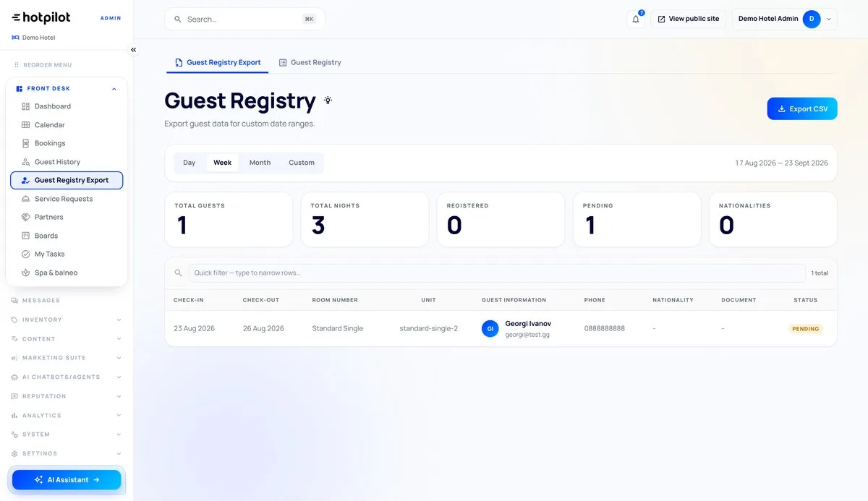Expand the System section
The height and width of the screenshot is (501, 868).
pyautogui.click(x=67, y=434)
